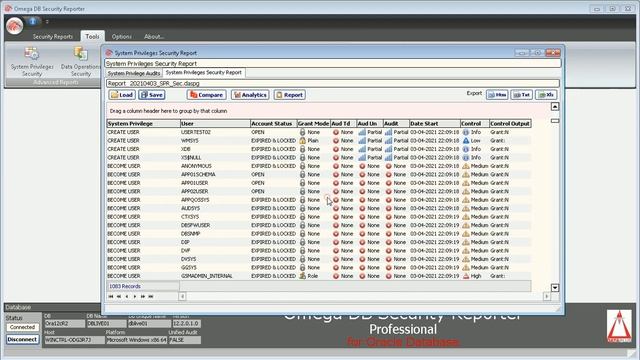
Task: Click the Save report button
Action: click(x=152, y=95)
